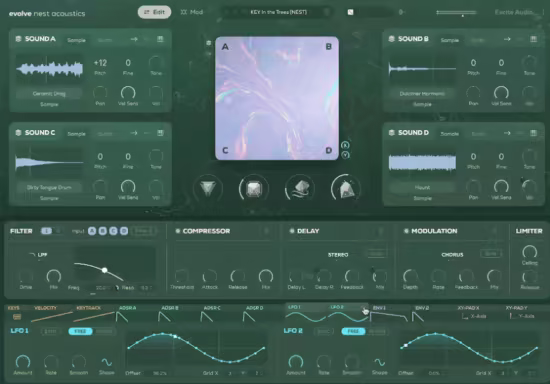Click the inverted triangle crystal macro icon
This screenshot has width=550, height=384.
[208, 188]
